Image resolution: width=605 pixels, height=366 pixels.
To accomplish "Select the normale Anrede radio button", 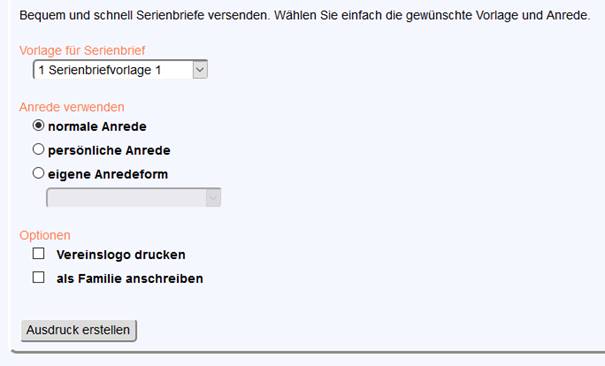I will pos(38,125).
